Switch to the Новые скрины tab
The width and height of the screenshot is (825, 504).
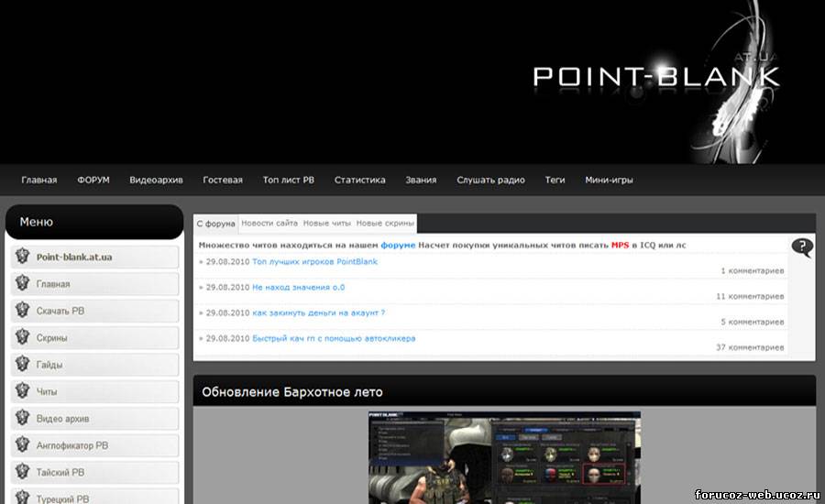(385, 224)
